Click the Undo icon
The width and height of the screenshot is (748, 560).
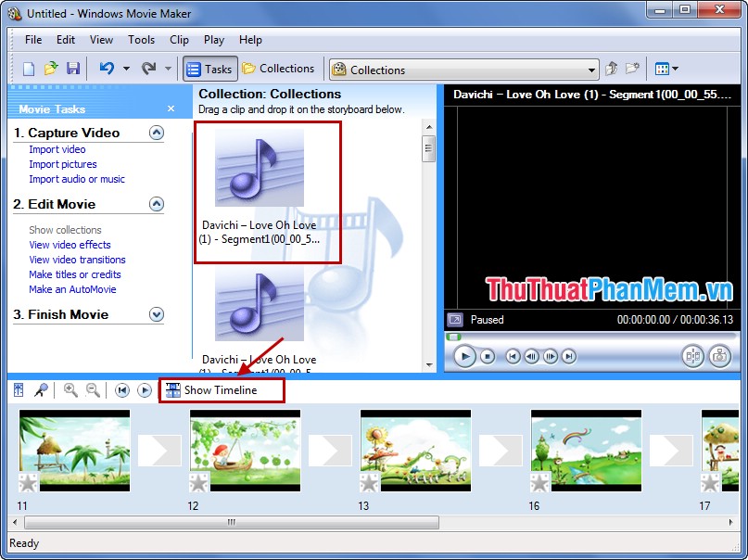pyautogui.click(x=106, y=69)
